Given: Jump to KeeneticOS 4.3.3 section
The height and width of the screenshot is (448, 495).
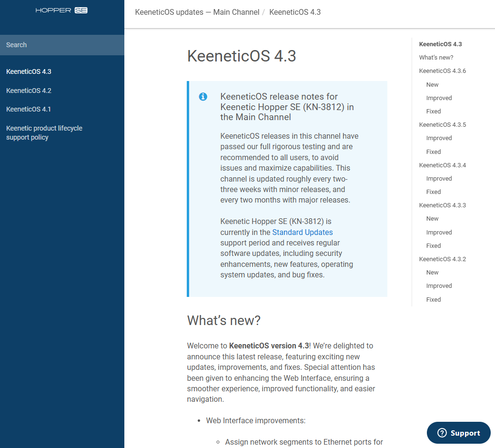Looking at the screenshot, I should pyautogui.click(x=442, y=205).
